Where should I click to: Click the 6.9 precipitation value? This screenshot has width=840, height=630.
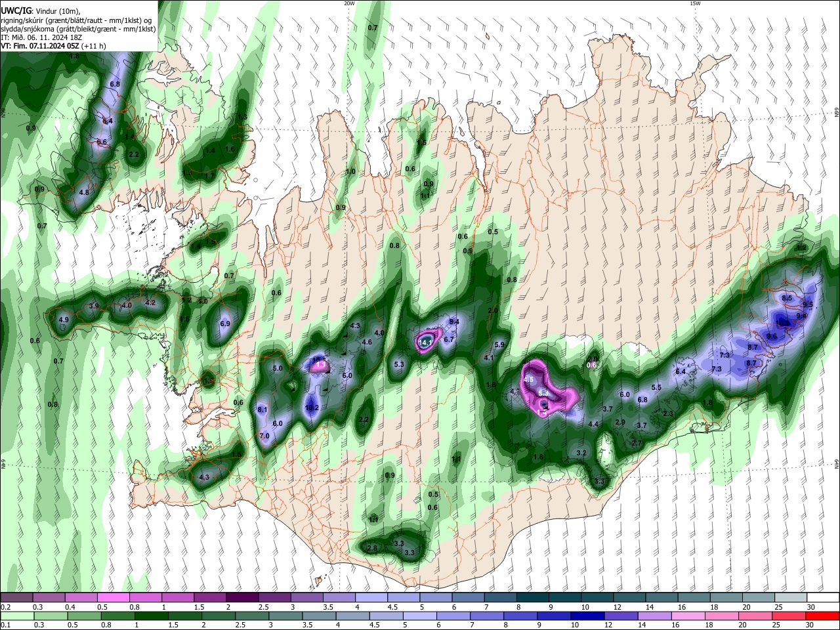coord(225,324)
